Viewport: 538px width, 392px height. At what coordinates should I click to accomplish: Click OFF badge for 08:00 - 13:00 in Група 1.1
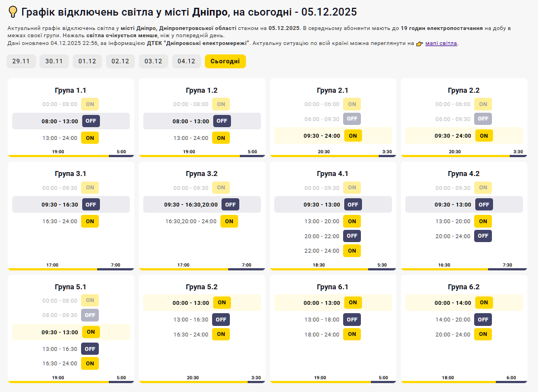[x=91, y=121]
